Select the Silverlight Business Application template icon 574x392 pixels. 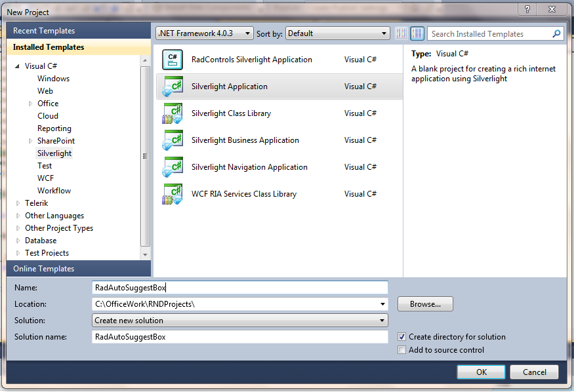[173, 140]
